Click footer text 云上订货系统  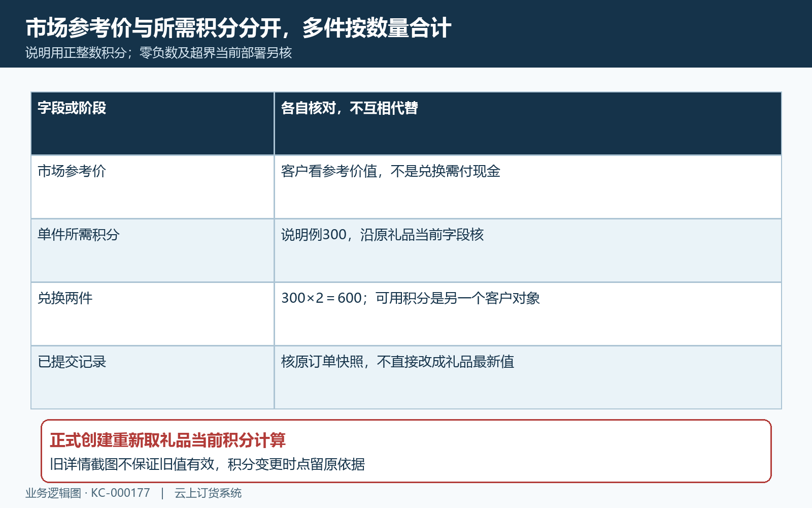pos(208,493)
